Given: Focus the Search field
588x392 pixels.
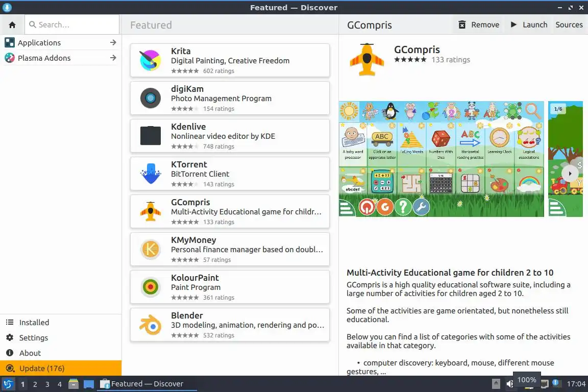Looking at the screenshot, I should coord(72,25).
